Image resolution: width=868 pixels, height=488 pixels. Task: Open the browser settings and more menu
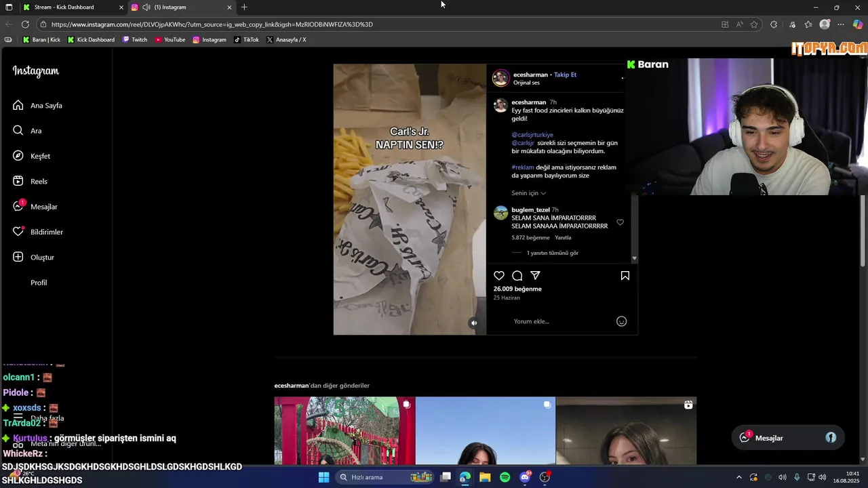pos(841,24)
